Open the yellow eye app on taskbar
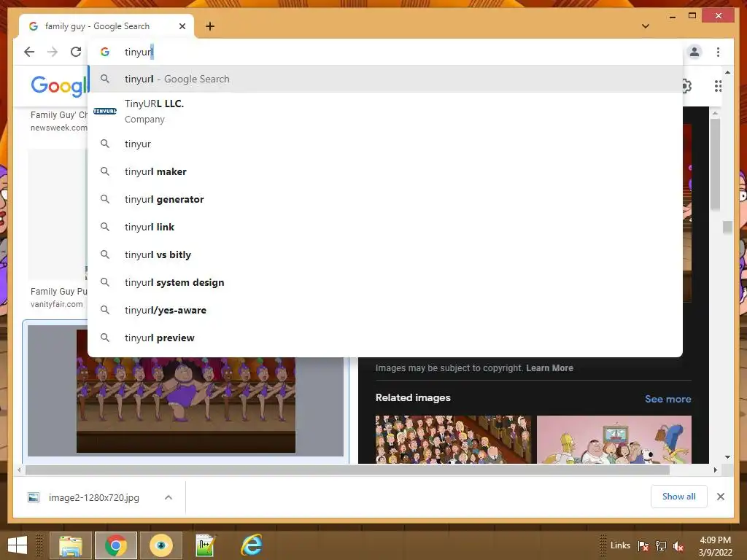This screenshot has height=560, width=747. tap(161, 545)
